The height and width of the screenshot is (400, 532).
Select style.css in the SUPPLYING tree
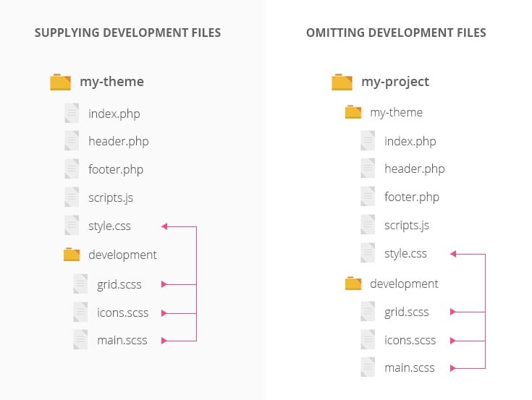point(109,226)
